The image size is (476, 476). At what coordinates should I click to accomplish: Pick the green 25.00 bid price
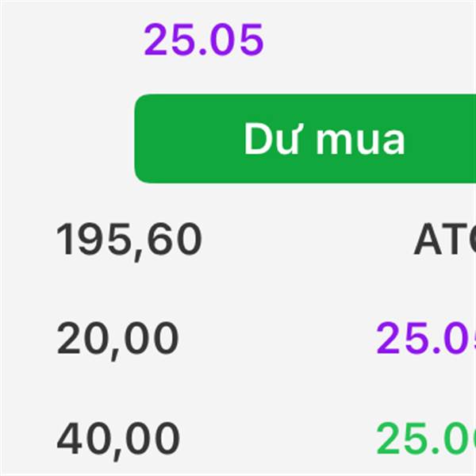[x=426, y=438]
